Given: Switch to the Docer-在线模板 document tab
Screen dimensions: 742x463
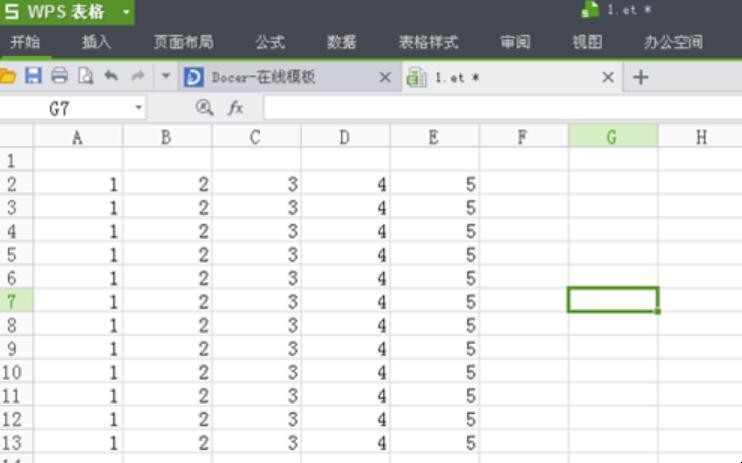Looking at the screenshot, I should (265, 77).
